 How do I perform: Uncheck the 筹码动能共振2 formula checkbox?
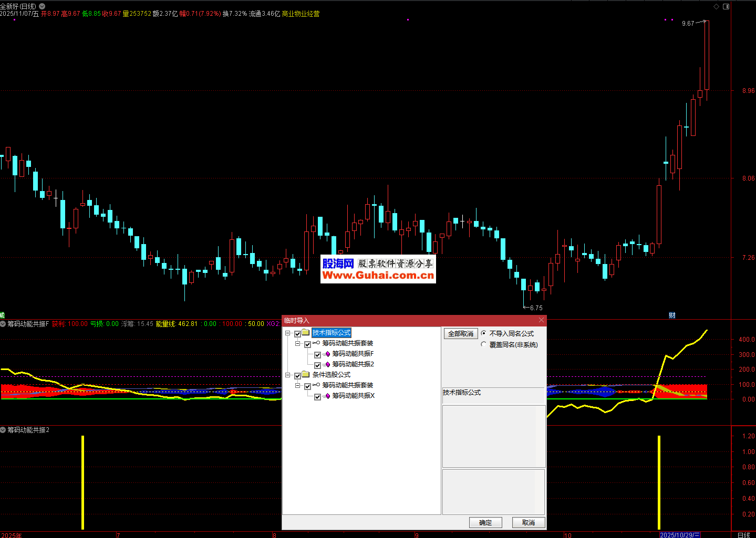(317, 365)
